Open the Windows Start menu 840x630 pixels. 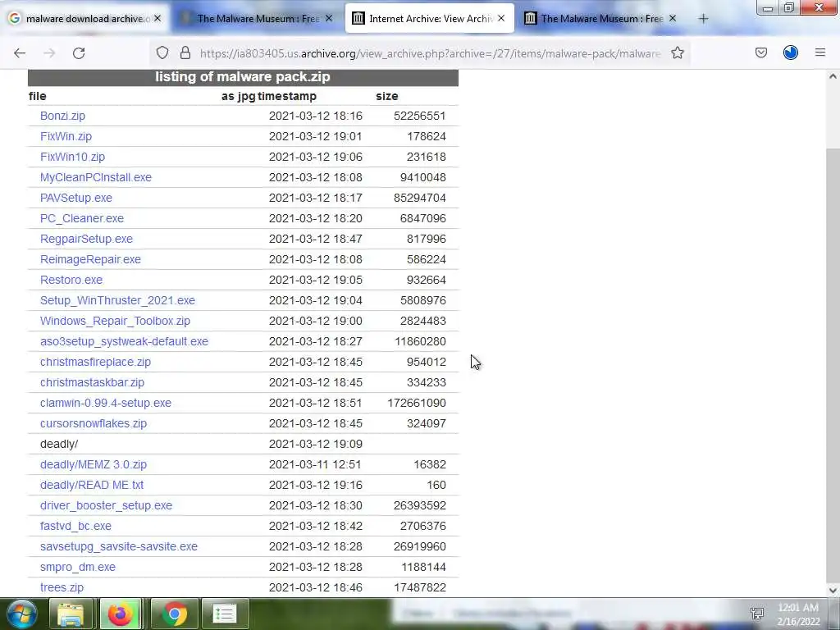(x=22, y=614)
